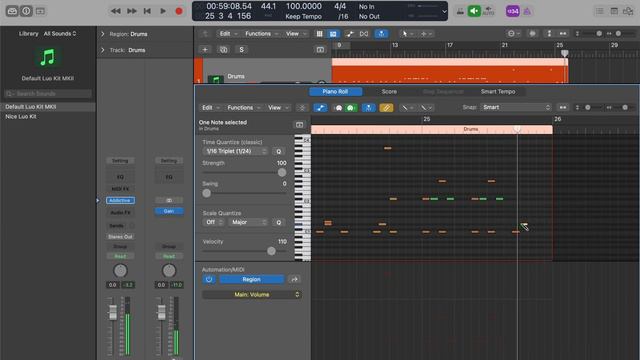640x360 pixels.
Task: Open the pointer tool menu in Tracks toolbar
Action: click(407, 33)
